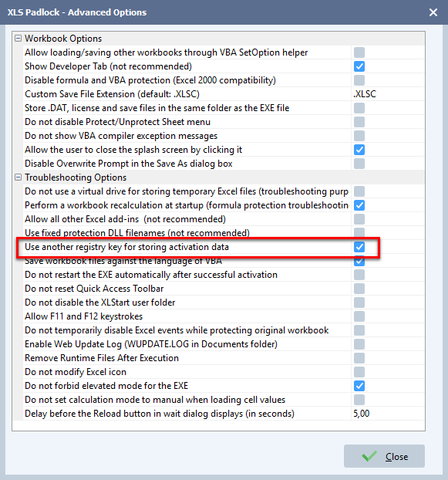Tick Disable Overwrite Prompt in Save As

[x=359, y=164]
